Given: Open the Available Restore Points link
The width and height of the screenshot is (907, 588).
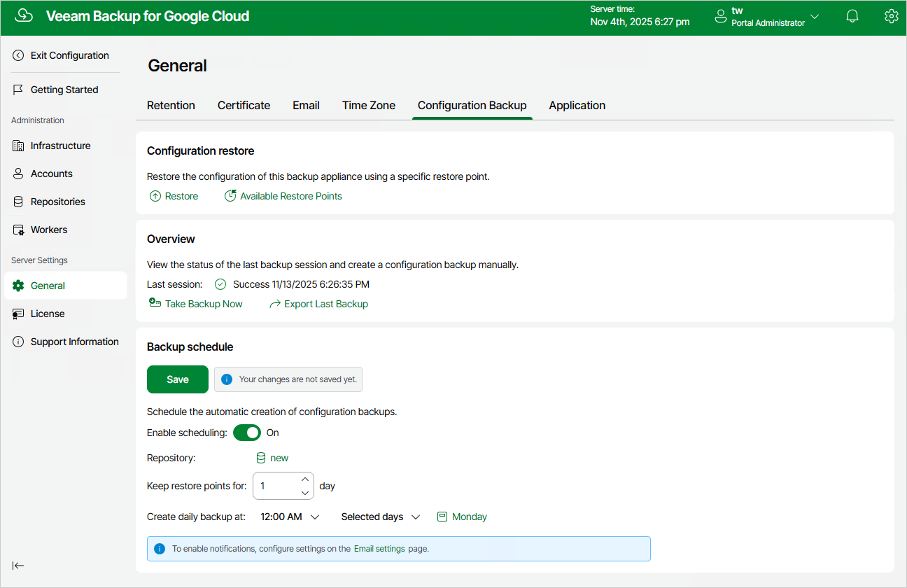Looking at the screenshot, I should click(291, 196).
